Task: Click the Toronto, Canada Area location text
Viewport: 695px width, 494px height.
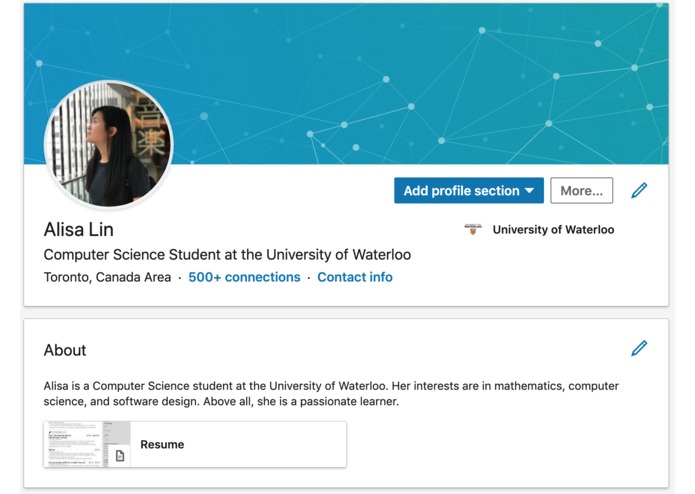Action: [x=107, y=277]
